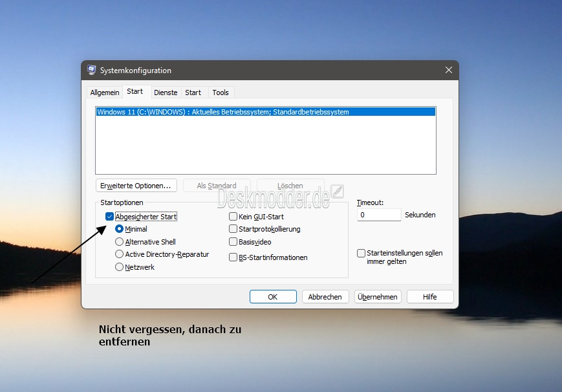Viewport: 562px width, 392px height.
Task: Select the Start tab next to Allgemein
Action: click(135, 91)
